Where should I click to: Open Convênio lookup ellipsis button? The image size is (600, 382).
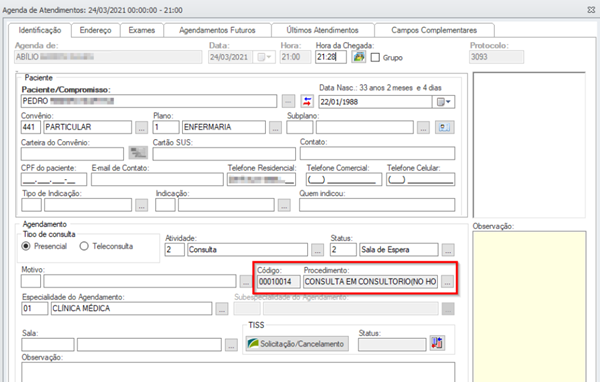tap(142, 127)
